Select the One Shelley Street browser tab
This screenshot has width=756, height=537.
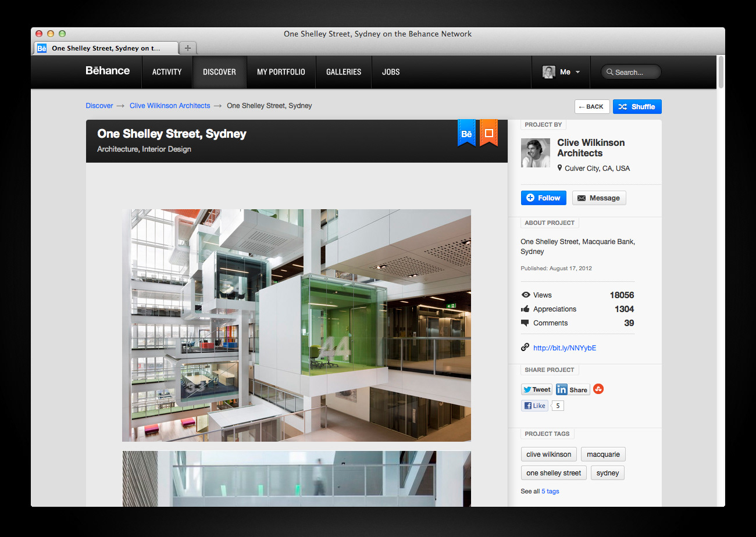[106, 48]
